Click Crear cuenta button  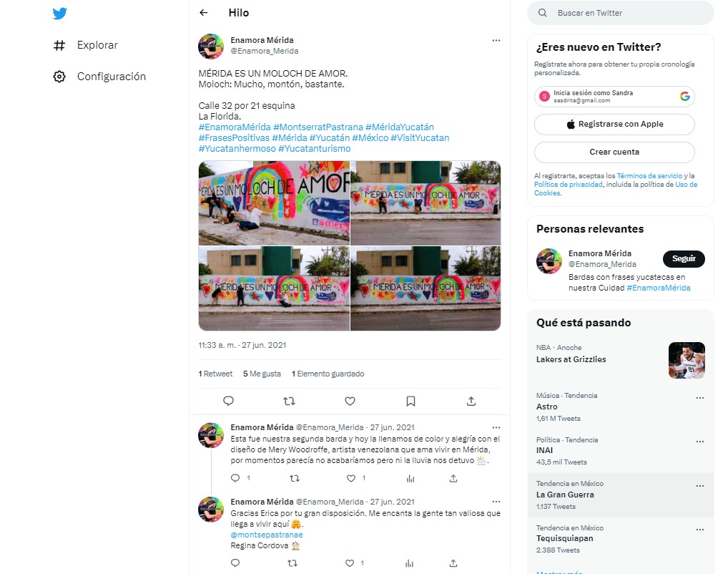coord(614,152)
